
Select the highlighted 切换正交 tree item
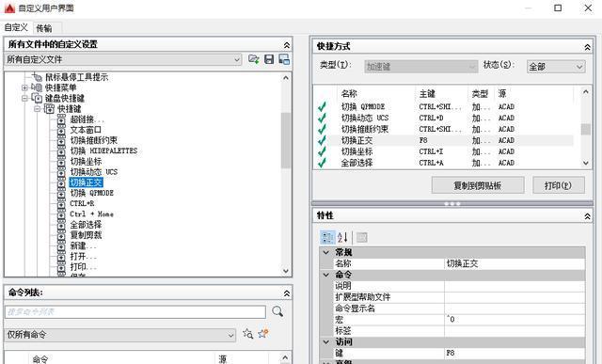pos(86,182)
